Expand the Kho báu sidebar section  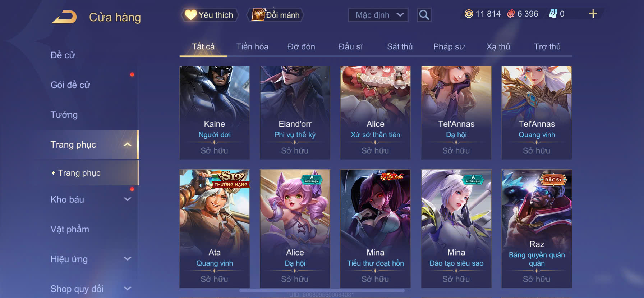pos(127,199)
